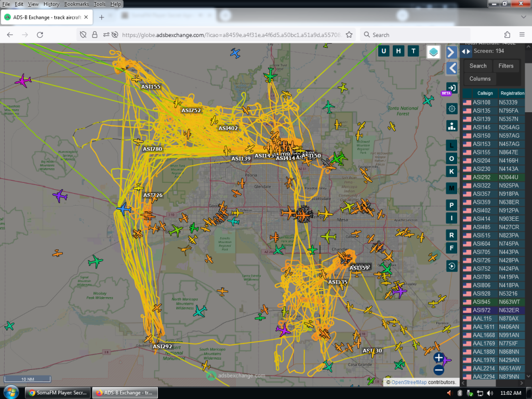
Task: Open the Tools menu
Action: (x=99, y=4)
